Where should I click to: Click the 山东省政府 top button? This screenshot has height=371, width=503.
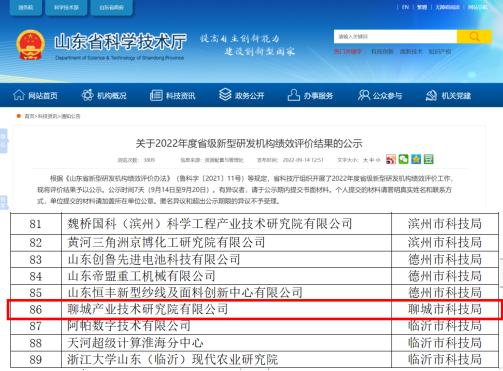pyautogui.click(x=112, y=7)
